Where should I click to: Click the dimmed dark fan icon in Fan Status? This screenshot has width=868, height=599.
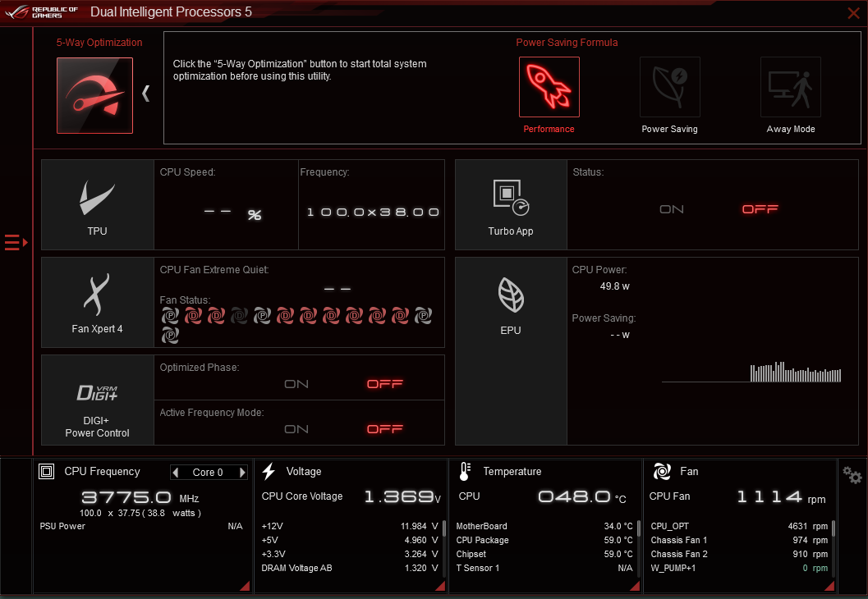(x=239, y=316)
